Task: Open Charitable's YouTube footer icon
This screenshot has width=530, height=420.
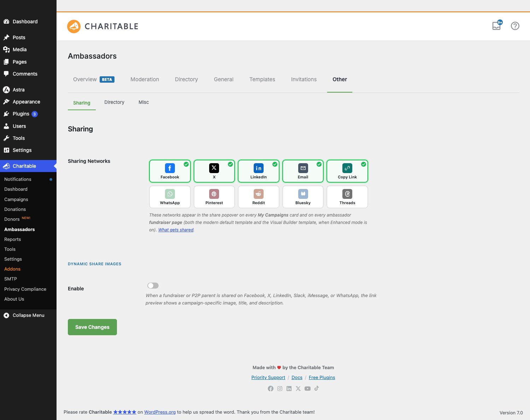Action: (x=307, y=389)
